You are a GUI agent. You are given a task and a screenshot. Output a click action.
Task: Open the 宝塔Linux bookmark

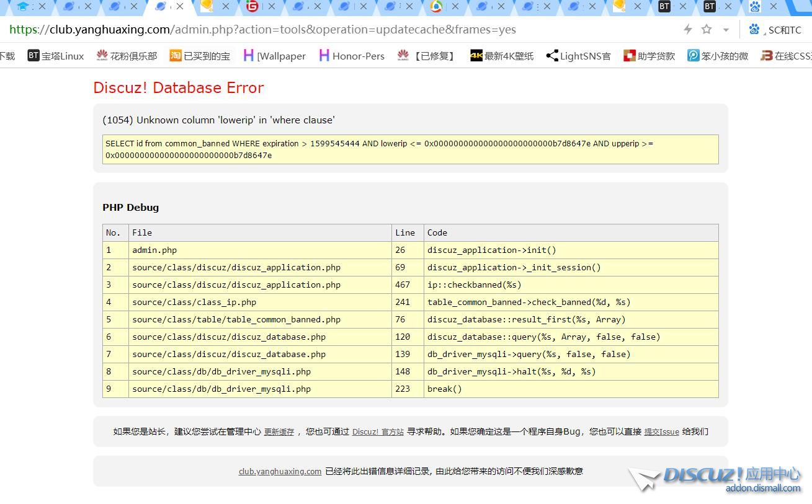[x=56, y=56]
